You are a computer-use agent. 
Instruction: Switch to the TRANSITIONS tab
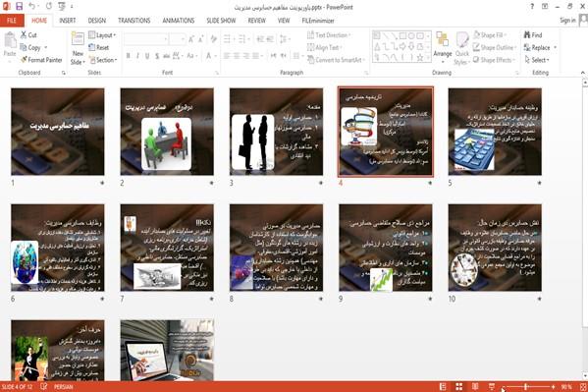click(134, 21)
